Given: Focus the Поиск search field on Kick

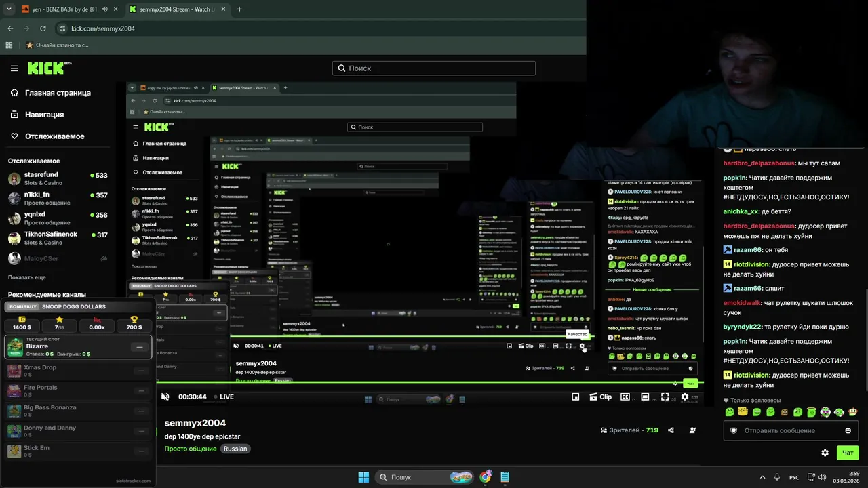Looking at the screenshot, I should (x=434, y=68).
